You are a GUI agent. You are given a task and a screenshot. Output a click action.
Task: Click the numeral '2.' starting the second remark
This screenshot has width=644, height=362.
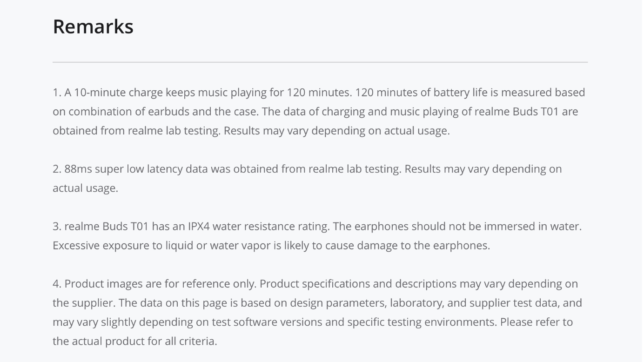[x=57, y=169]
